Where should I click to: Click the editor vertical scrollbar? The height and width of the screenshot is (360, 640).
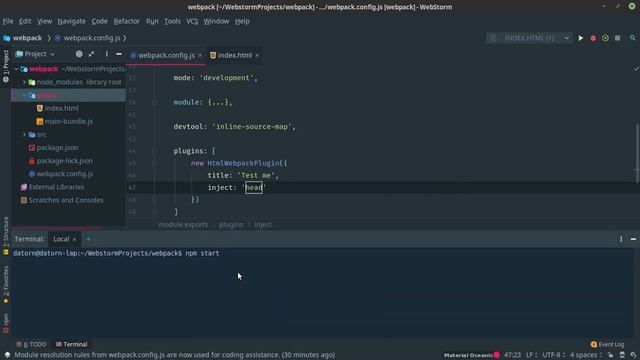pos(637,153)
